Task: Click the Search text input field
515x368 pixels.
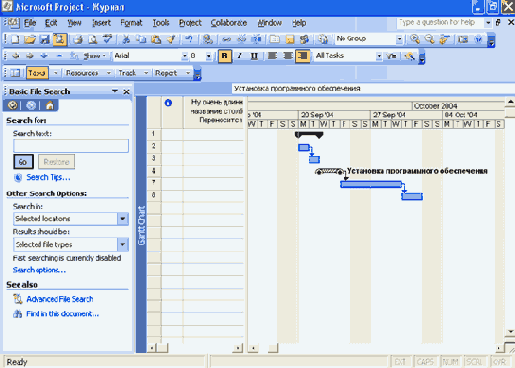Action: pyautogui.click(x=71, y=146)
